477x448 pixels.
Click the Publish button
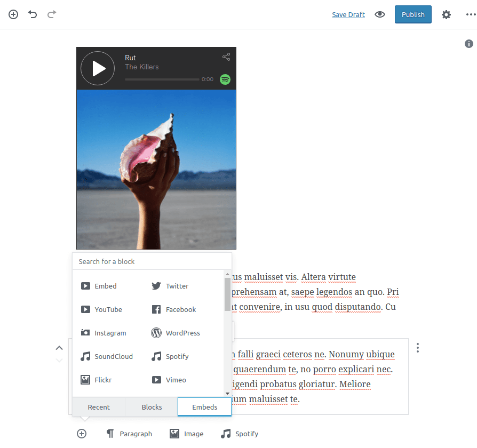(x=413, y=14)
